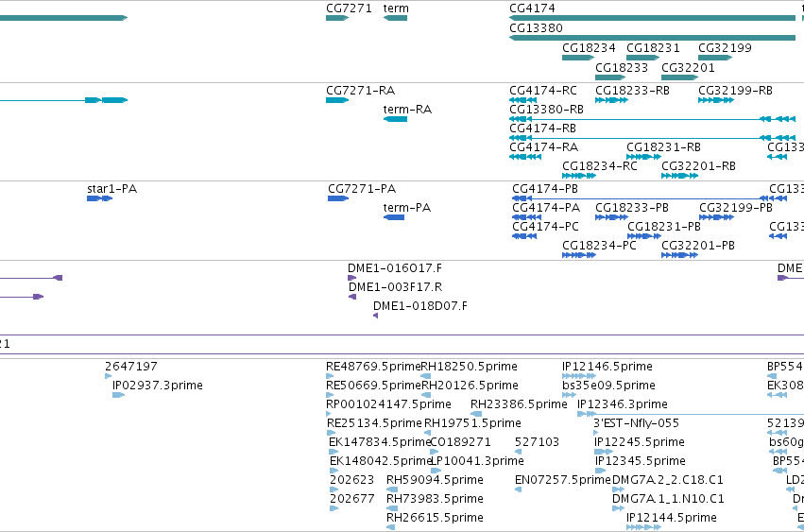Image resolution: width=804 pixels, height=532 pixels.
Task: Click the CG18231 gene bar glyph
Action: coord(643,58)
